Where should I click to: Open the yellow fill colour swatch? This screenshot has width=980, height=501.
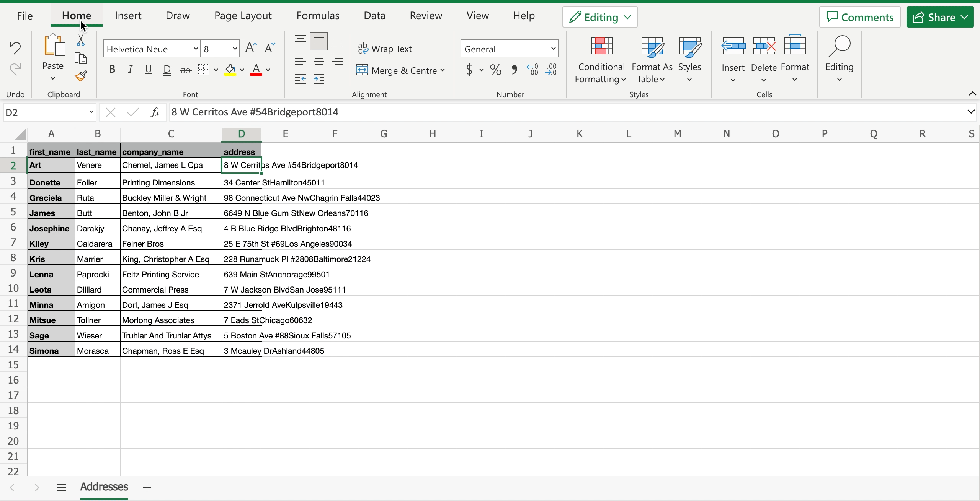pyautogui.click(x=230, y=70)
